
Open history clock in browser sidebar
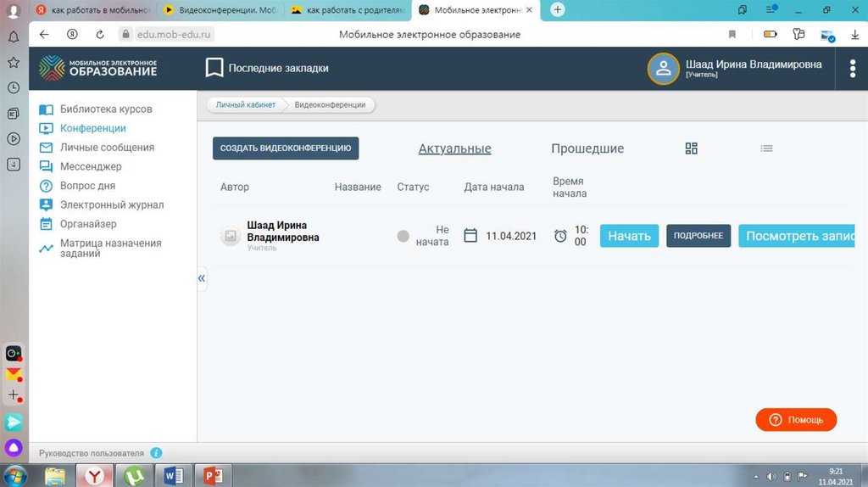pos(14,88)
